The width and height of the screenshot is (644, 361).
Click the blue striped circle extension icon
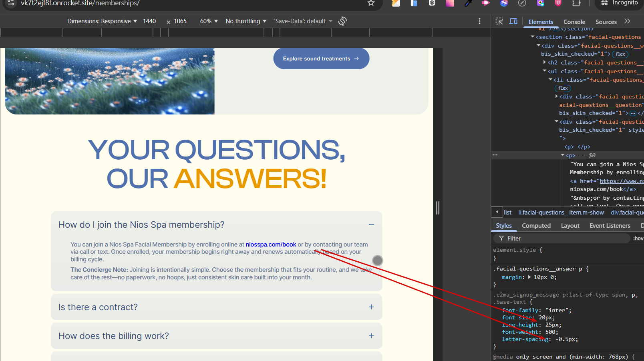pyautogui.click(x=504, y=3)
